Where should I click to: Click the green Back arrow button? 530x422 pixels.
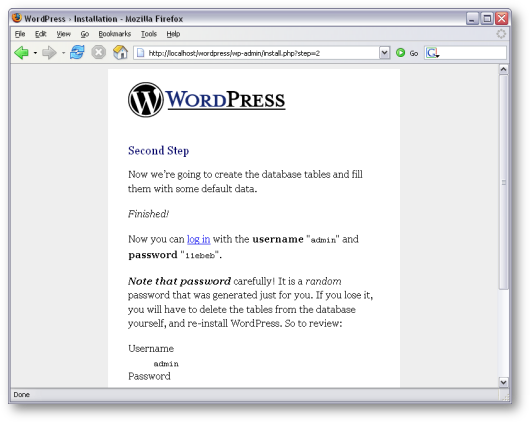[x=21, y=53]
